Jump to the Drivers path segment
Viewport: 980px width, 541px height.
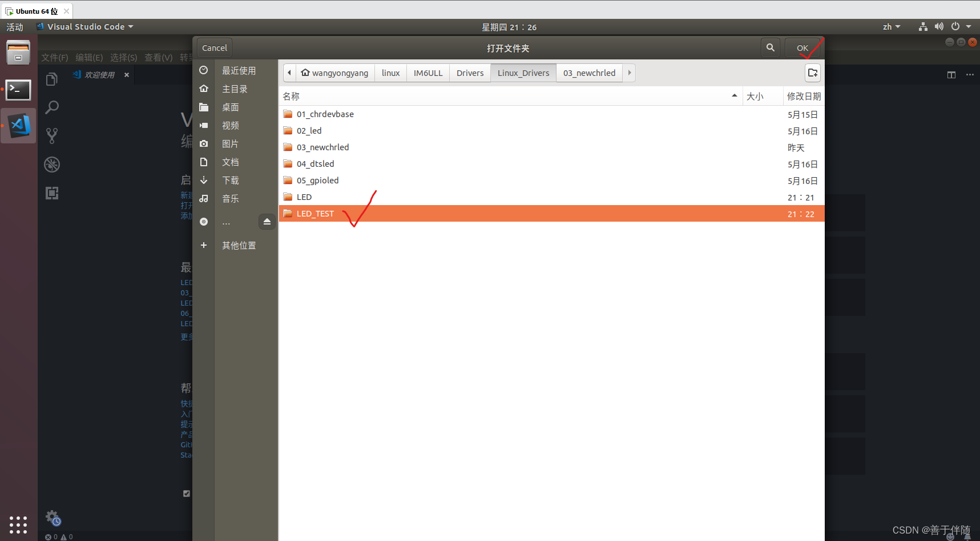[x=470, y=73]
